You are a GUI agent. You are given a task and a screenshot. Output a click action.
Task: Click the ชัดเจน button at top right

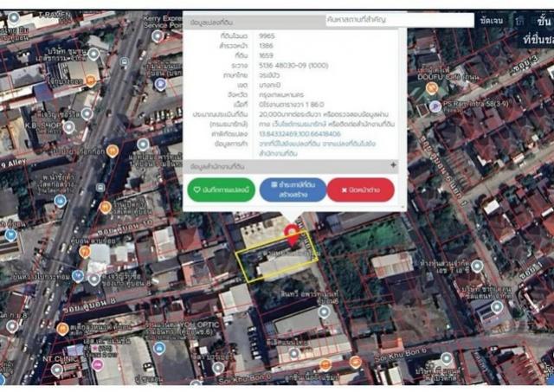point(491,21)
